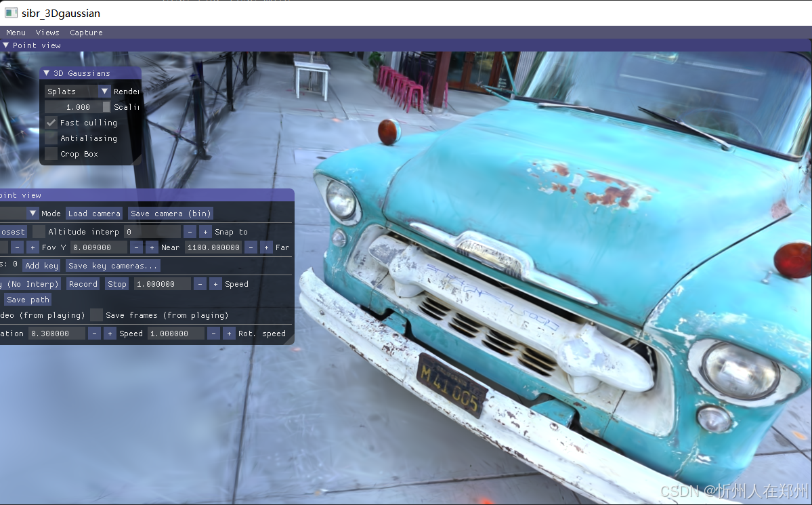
Task: Click the Rot. speed field 1.000000
Action: pyautogui.click(x=175, y=334)
